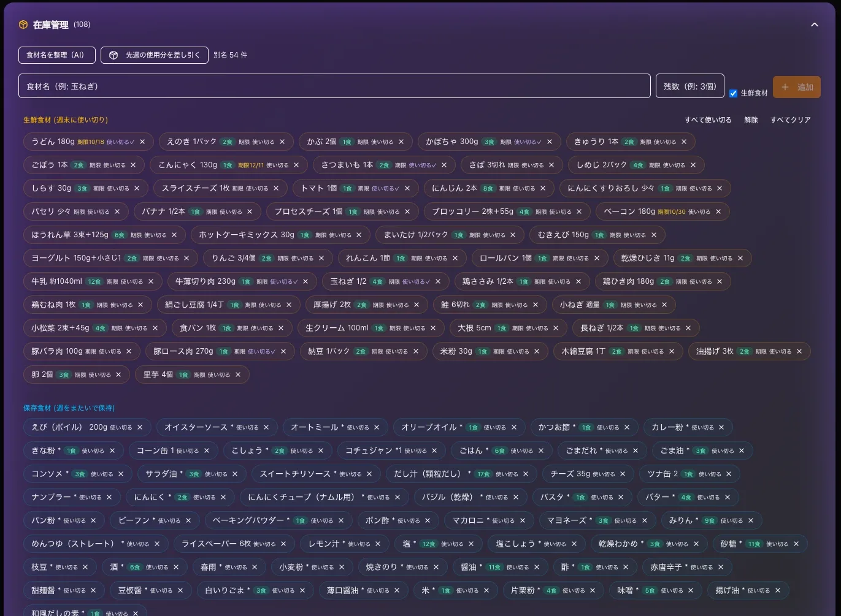Image resolution: width=841 pixels, height=616 pixels.
Task: Delete カレー粉 chip with X
Action: click(721, 427)
